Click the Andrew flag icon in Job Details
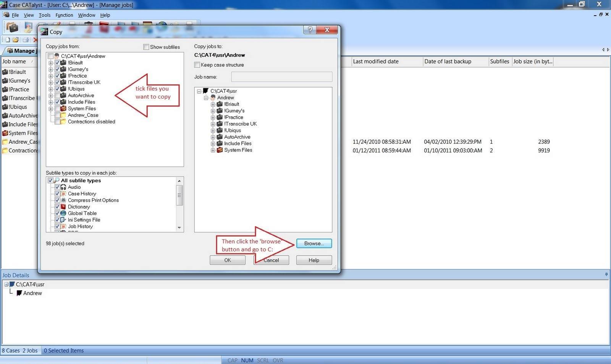The width and height of the screenshot is (611, 364). [19, 293]
